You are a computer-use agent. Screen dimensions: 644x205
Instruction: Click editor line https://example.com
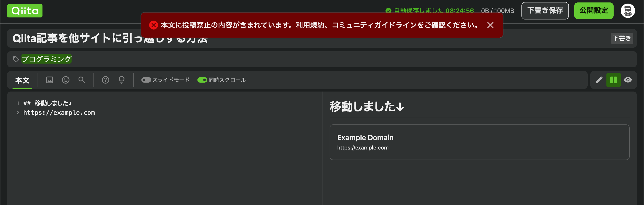pos(59,113)
